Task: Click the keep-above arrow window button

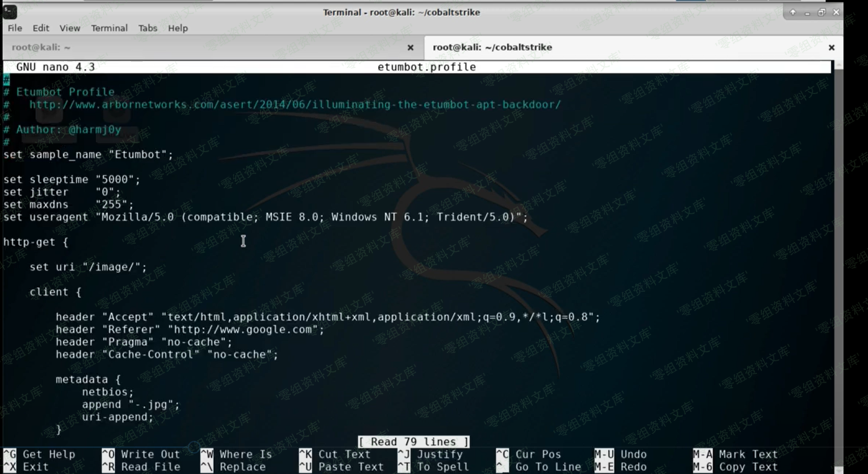Action: (x=792, y=12)
